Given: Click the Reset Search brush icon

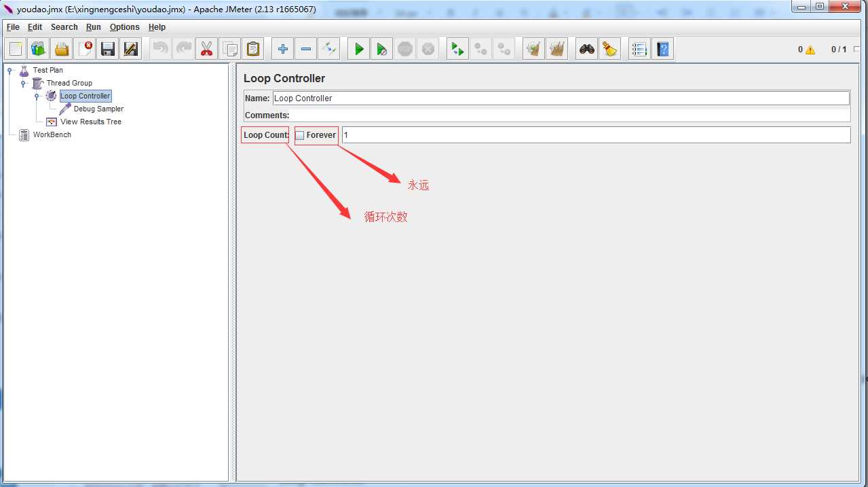Looking at the screenshot, I should tap(610, 49).
